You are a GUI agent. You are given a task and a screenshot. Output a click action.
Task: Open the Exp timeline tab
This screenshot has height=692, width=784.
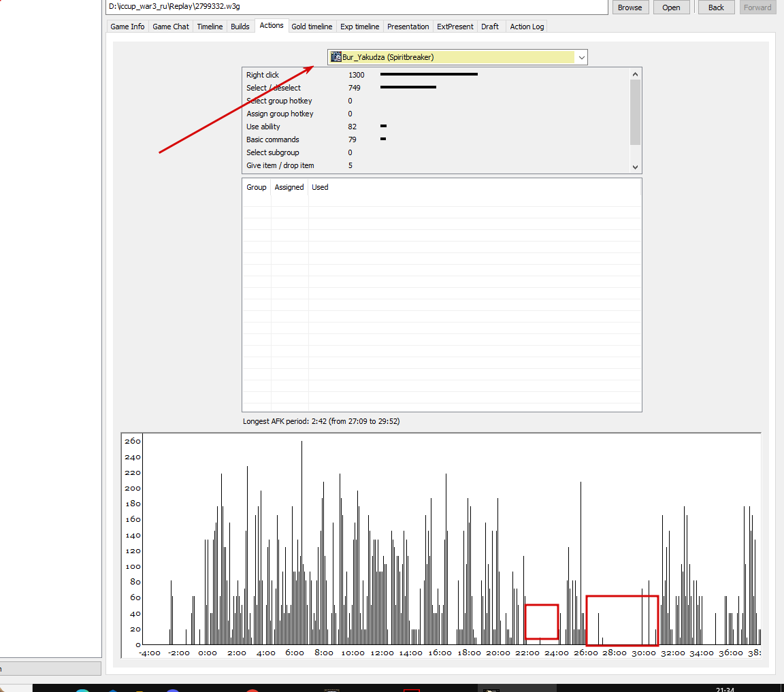click(359, 27)
